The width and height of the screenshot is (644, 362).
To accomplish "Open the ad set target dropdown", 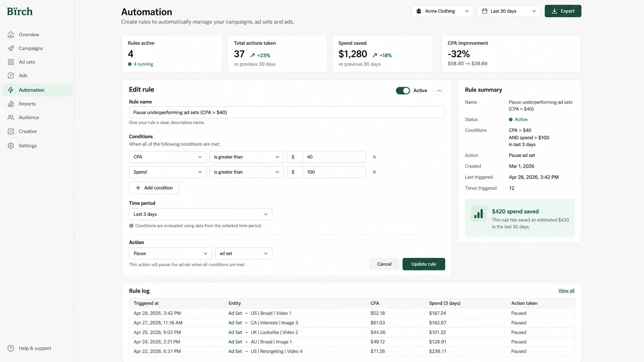I will 244,254.
